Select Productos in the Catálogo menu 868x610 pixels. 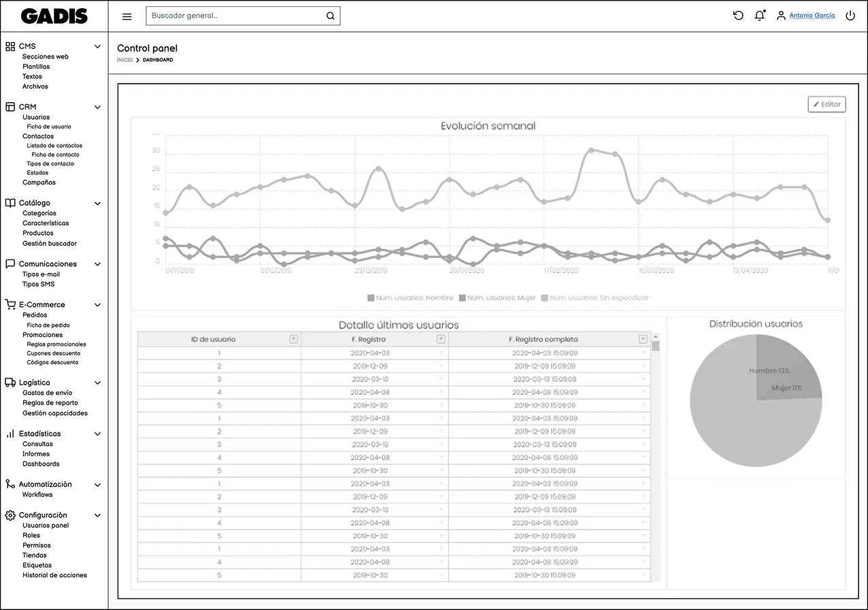click(38, 233)
